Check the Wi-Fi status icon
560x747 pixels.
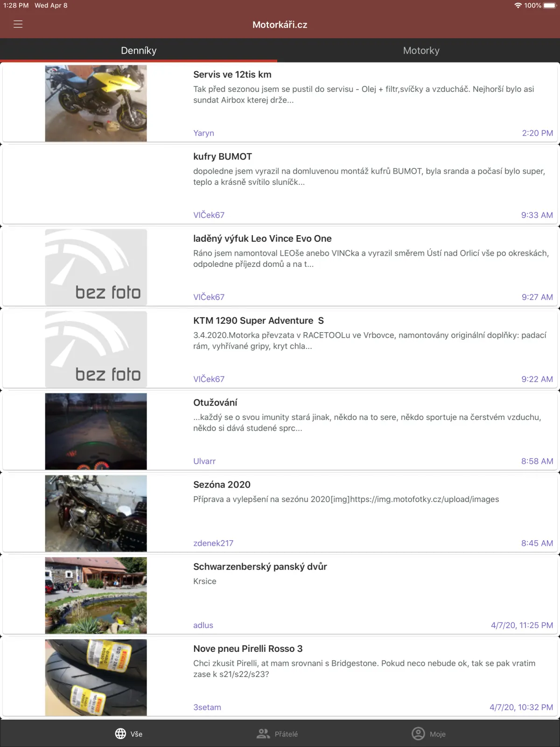click(x=518, y=6)
